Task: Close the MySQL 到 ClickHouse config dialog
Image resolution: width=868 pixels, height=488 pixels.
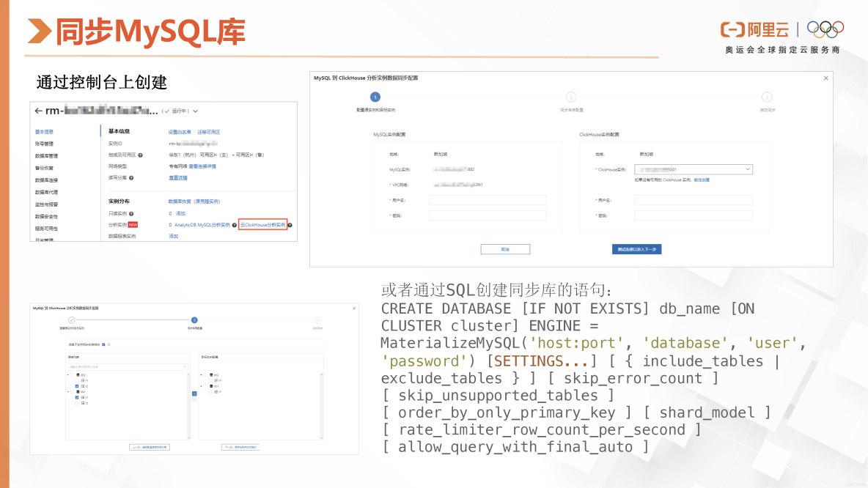Action: tap(826, 78)
